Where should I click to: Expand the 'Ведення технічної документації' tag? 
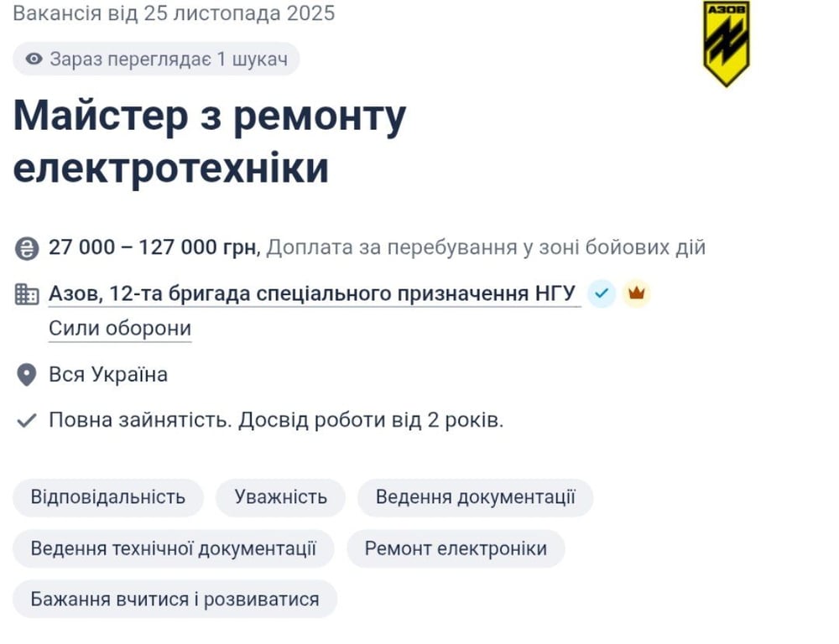coord(174,548)
